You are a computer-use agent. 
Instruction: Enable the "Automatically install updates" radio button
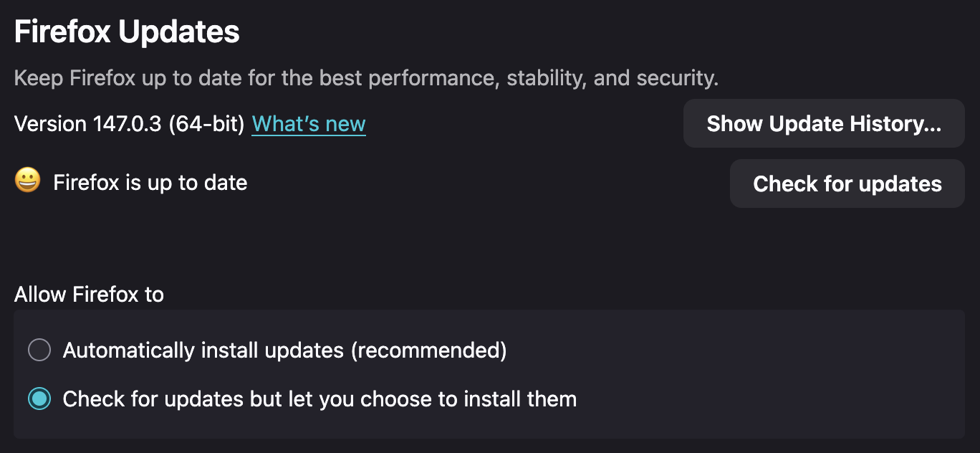[x=39, y=351]
